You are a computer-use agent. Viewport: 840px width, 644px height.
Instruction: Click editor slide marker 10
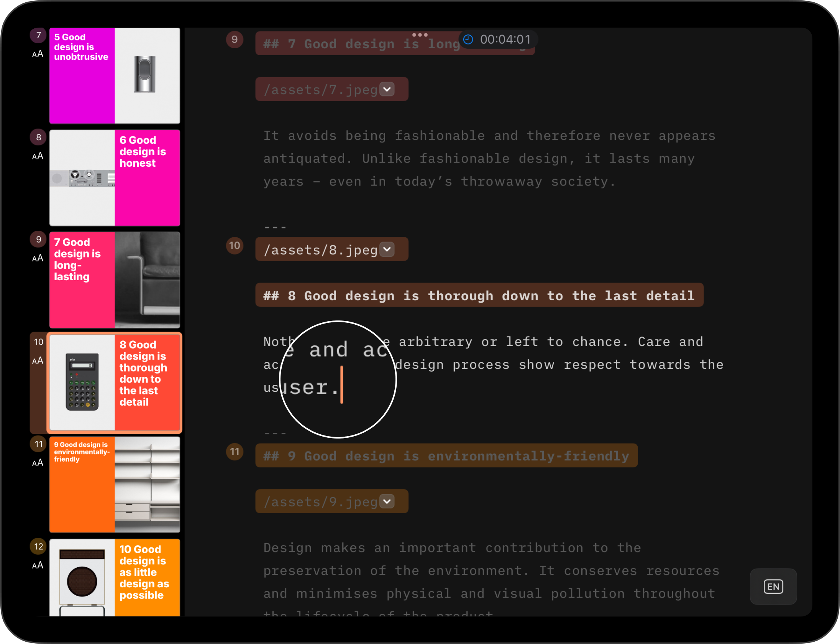coord(235,245)
